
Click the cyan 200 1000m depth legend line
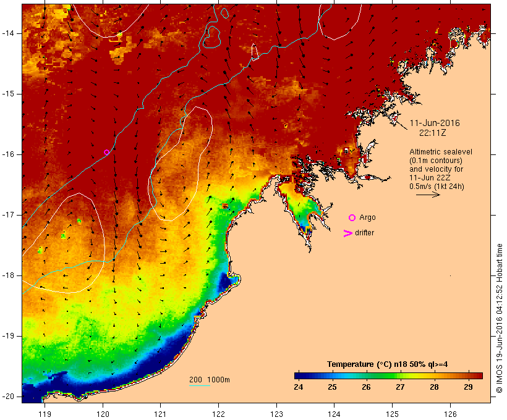point(200,385)
